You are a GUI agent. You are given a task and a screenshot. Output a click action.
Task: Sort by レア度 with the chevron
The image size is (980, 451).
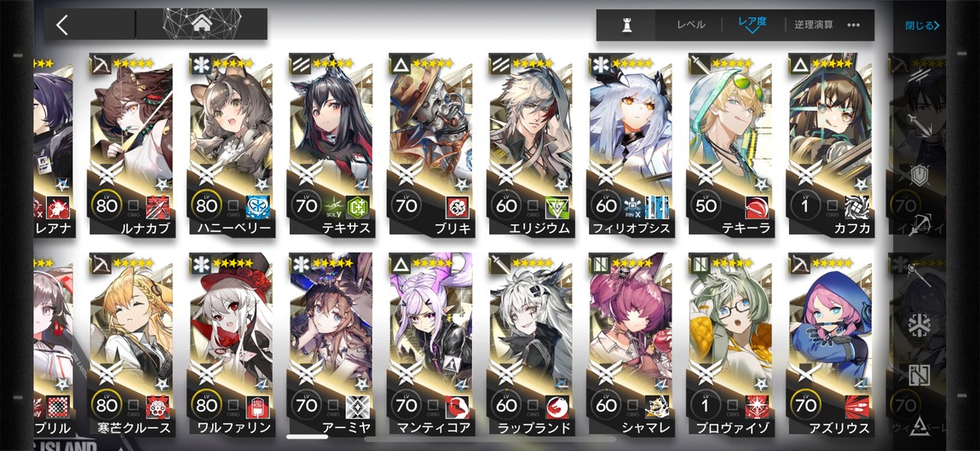(x=752, y=24)
